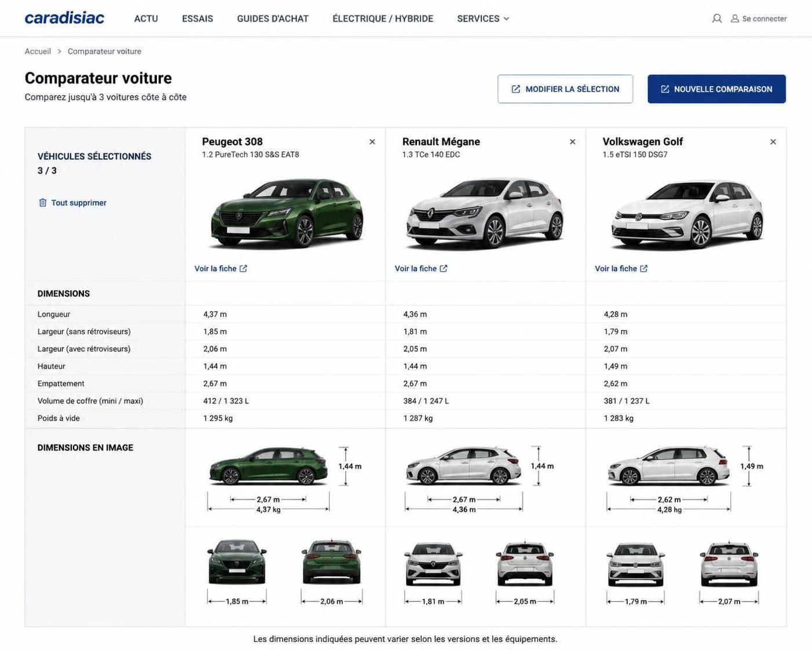The height and width of the screenshot is (650, 812).
Task: Click the DIMENSIONS section heading
Action: pos(64,294)
